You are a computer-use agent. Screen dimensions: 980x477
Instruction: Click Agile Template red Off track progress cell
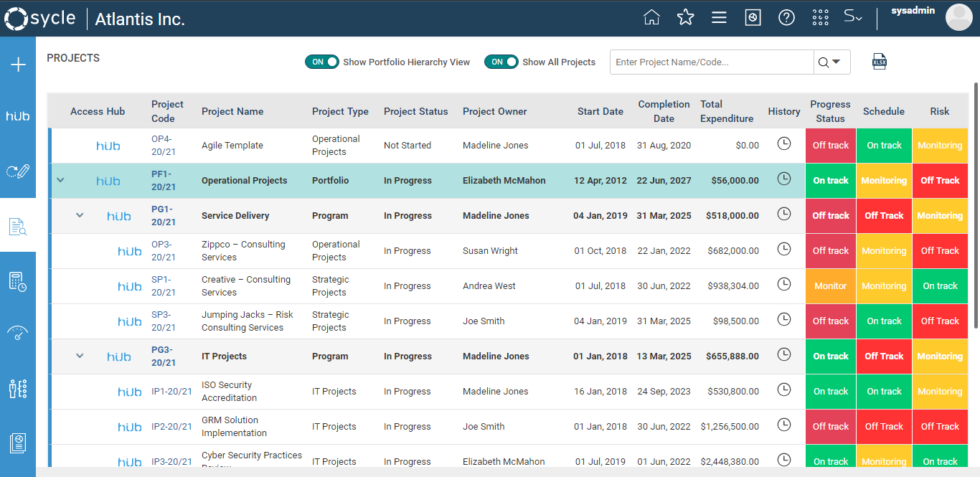[831, 146]
